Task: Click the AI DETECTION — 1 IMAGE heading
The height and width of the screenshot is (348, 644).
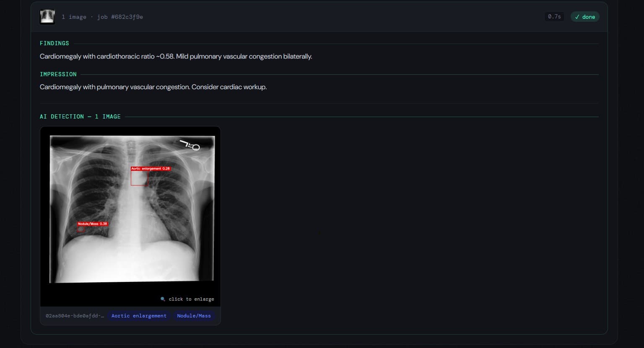Action: [80, 117]
